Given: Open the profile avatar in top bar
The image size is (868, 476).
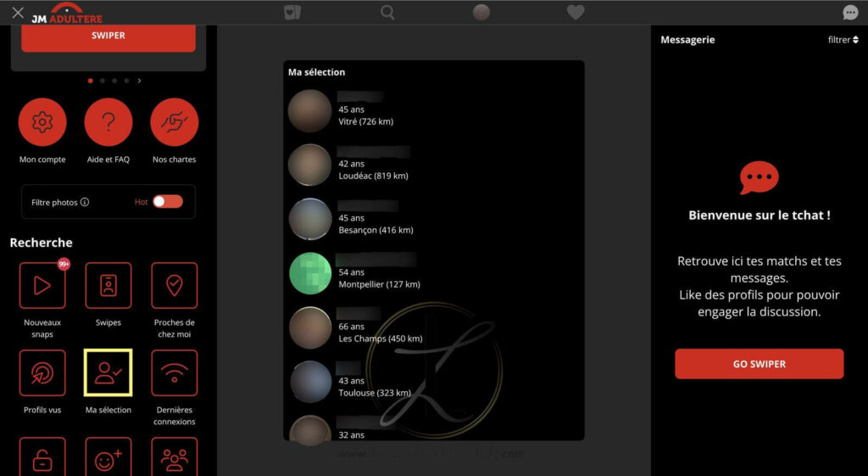Looking at the screenshot, I should point(481,12).
